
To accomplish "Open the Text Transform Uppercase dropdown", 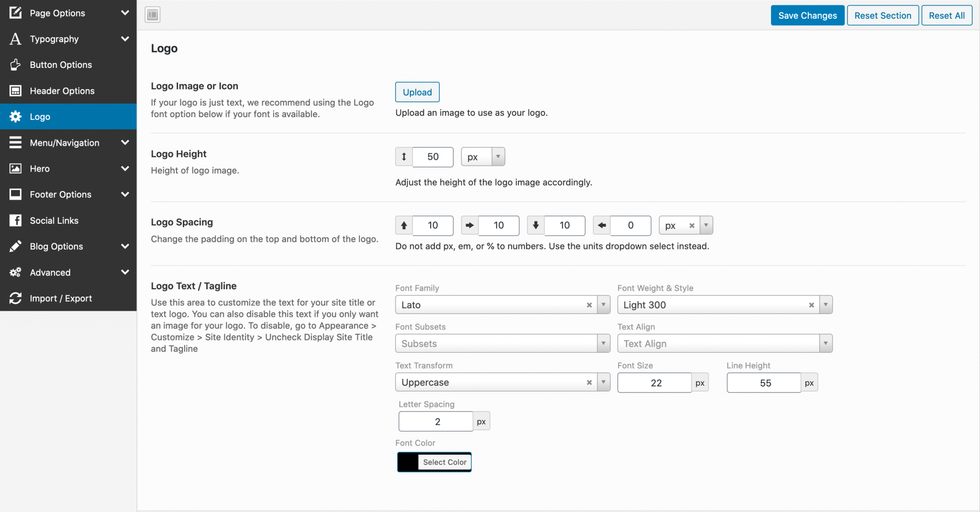I will coord(502,382).
